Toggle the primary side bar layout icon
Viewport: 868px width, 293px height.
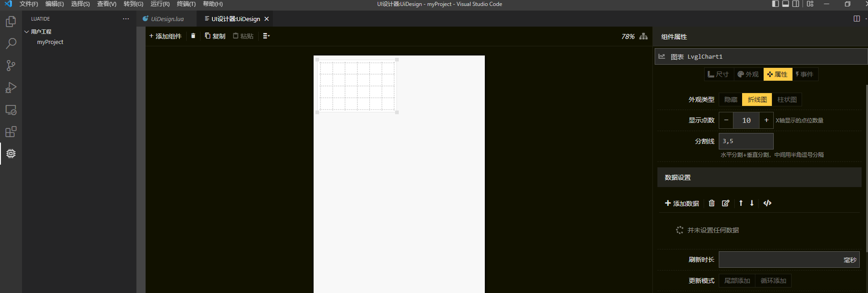coord(776,4)
